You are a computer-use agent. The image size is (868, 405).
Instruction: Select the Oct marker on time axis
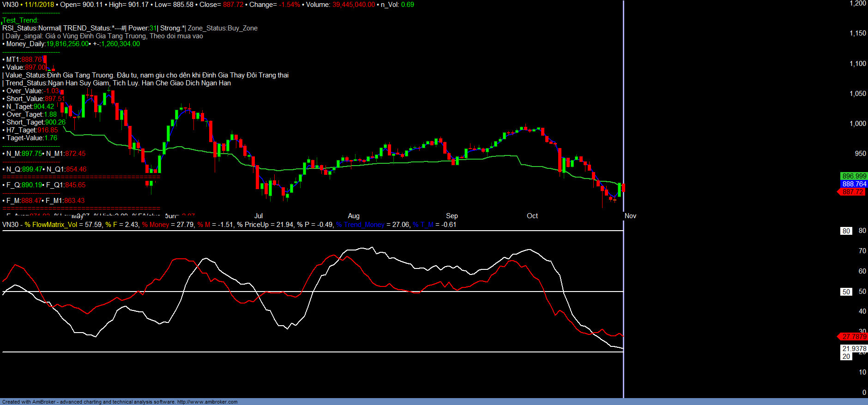click(x=532, y=216)
